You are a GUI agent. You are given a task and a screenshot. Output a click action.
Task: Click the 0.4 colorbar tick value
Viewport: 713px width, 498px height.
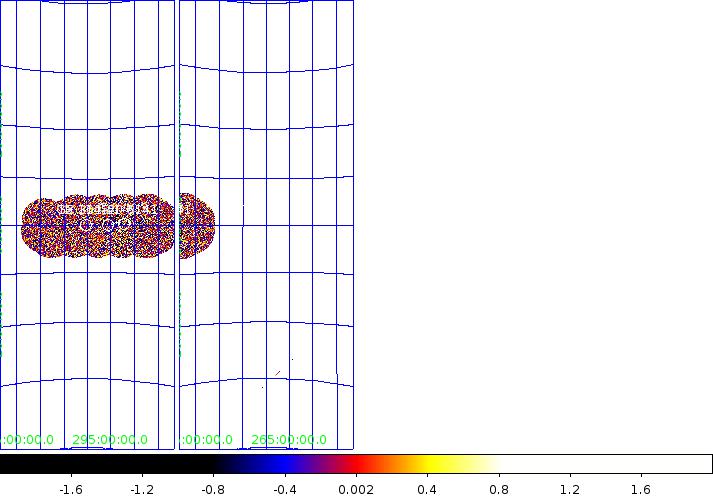click(427, 490)
